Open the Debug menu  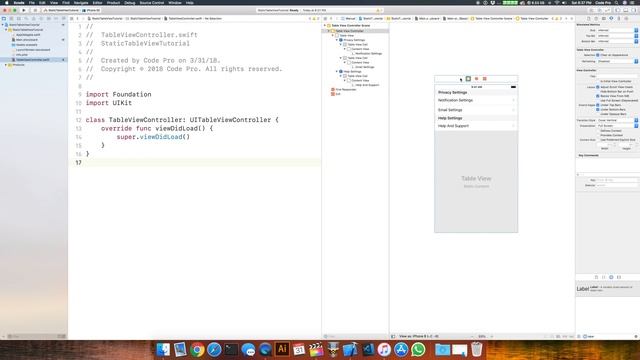pos(129,2)
